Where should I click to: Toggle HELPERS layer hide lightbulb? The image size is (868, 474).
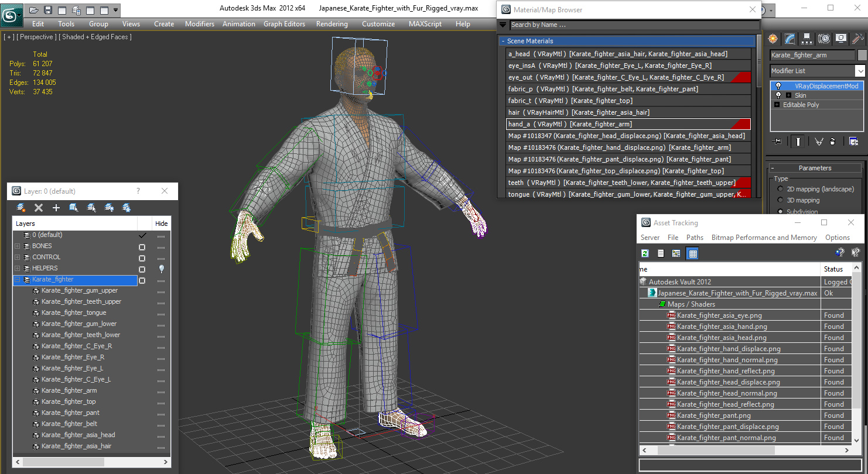[x=162, y=269]
